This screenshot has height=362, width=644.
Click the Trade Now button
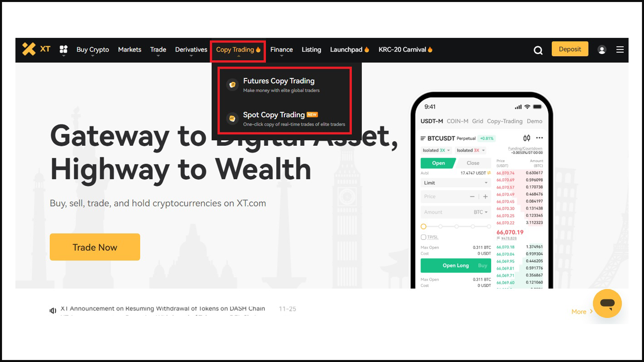coord(95,247)
